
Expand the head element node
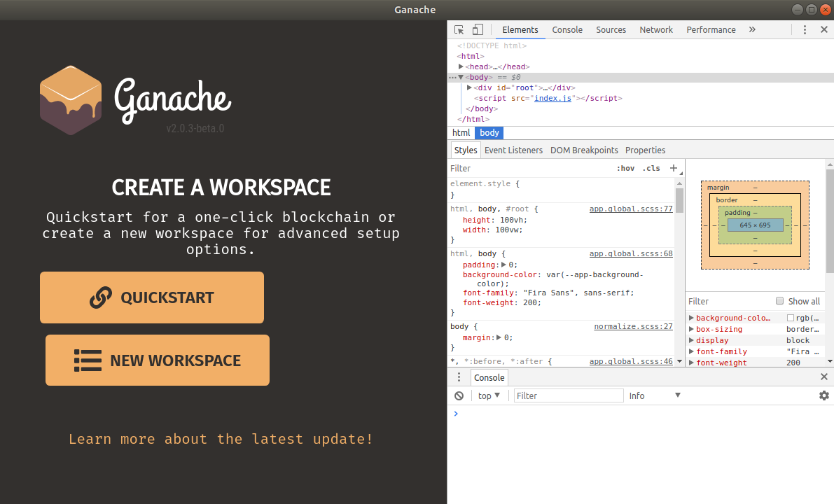coord(461,66)
